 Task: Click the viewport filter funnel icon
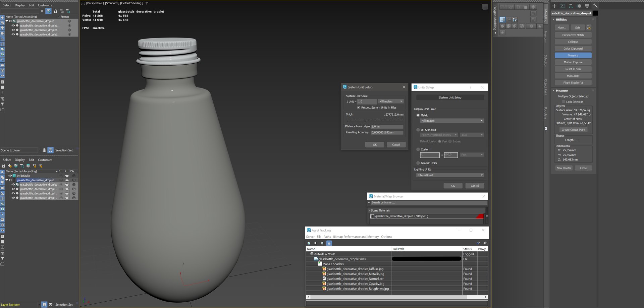(147, 3)
